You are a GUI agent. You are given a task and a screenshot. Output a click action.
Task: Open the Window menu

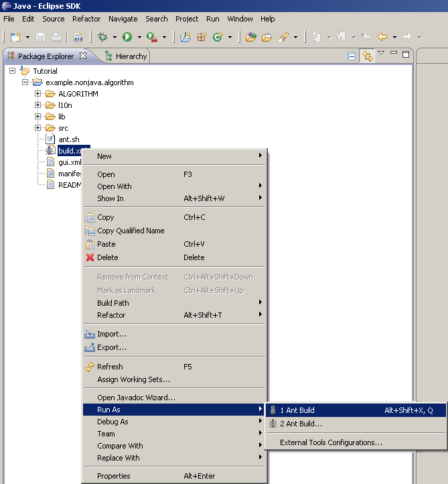(240, 19)
